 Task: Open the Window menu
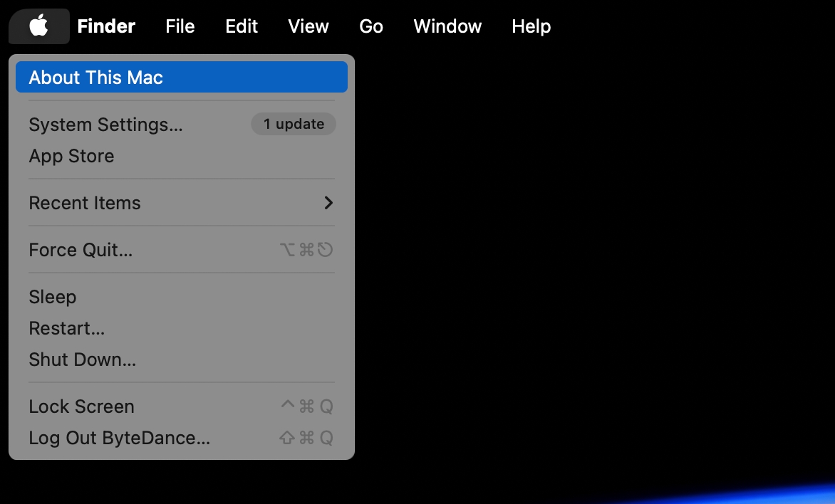tap(447, 26)
